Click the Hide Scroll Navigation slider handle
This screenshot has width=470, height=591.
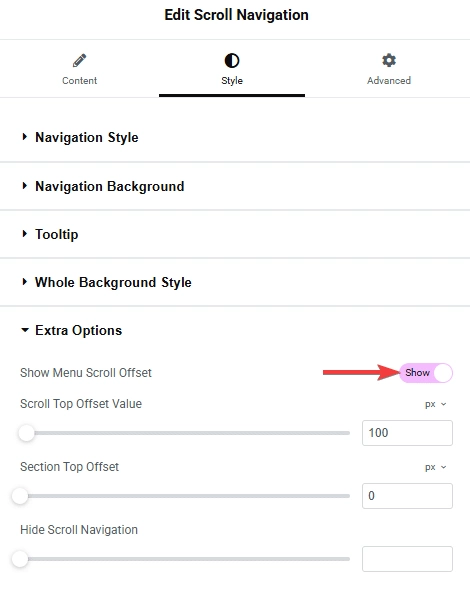[x=20, y=559]
